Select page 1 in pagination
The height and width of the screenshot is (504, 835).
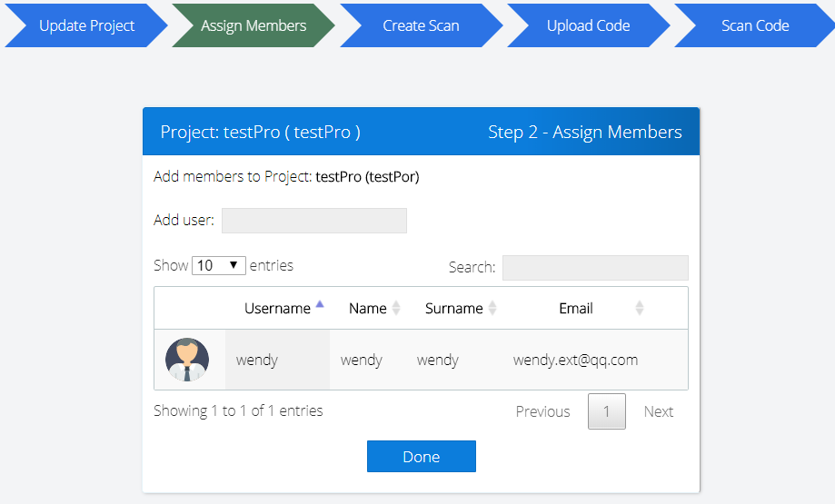607,411
